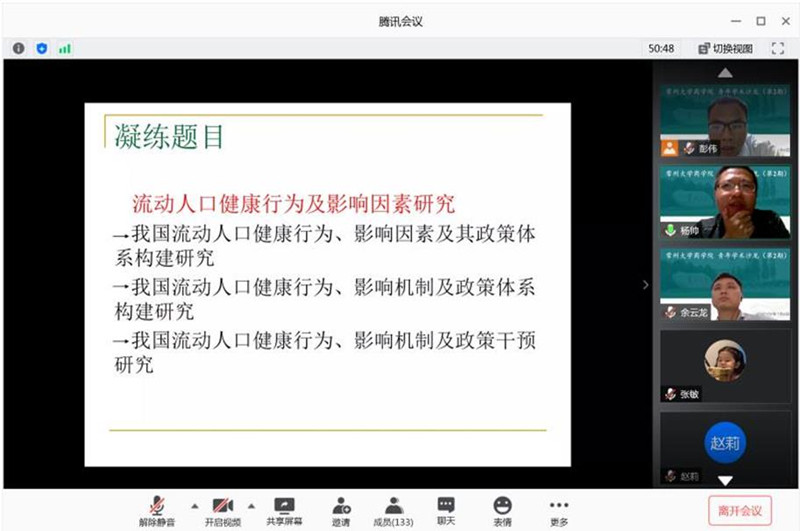Select 杨帅's video thumbnail
800x531 pixels.
725,202
